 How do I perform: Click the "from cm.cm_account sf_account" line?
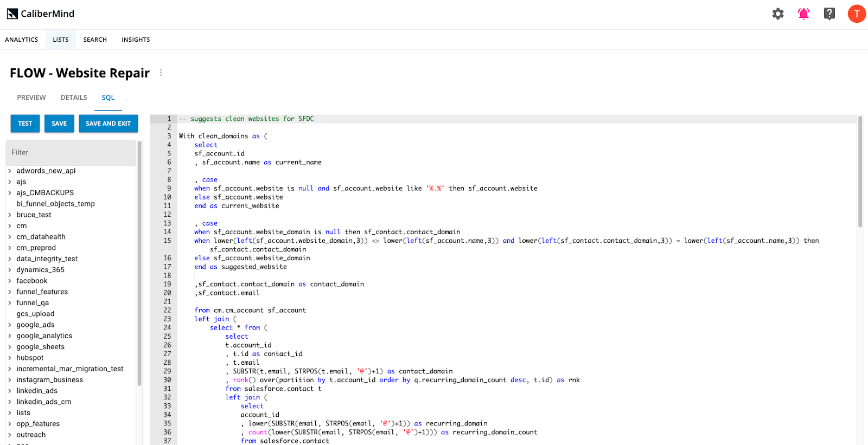tap(250, 311)
